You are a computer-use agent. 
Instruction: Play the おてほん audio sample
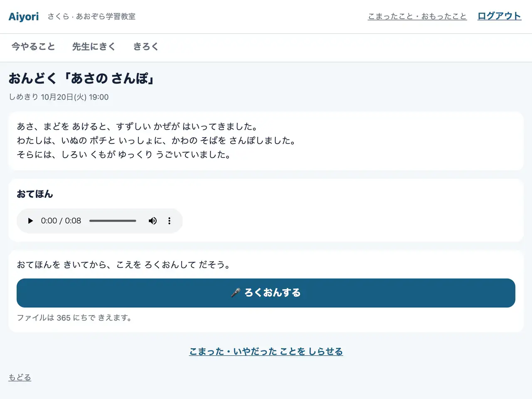point(30,221)
